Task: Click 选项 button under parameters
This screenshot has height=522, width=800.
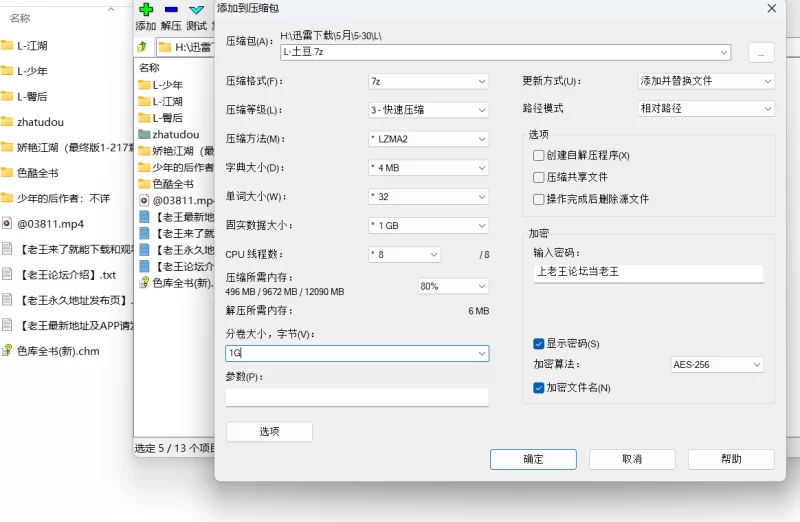Action: tap(269, 432)
